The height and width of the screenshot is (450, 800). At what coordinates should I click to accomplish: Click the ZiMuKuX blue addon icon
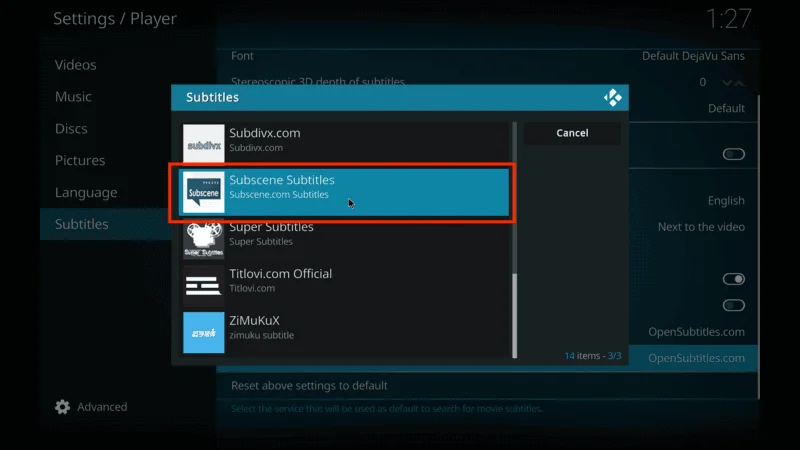(204, 333)
